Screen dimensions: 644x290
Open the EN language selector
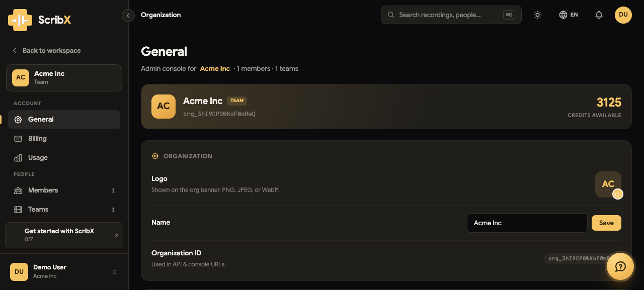pos(569,15)
